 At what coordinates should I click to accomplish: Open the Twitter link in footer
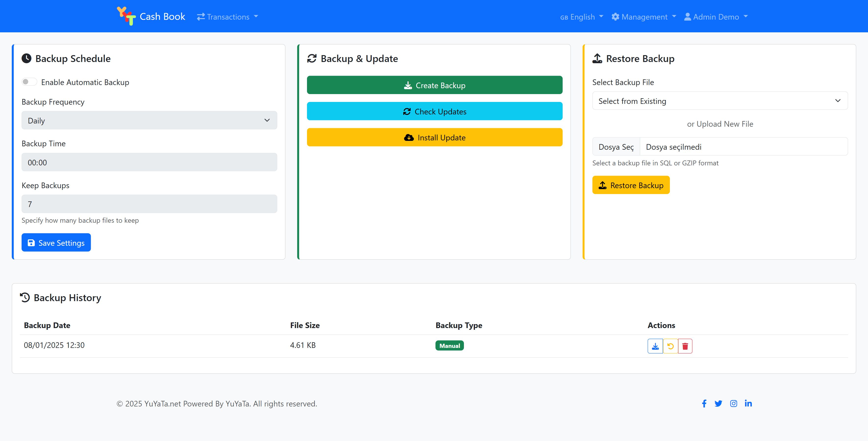tap(718, 403)
